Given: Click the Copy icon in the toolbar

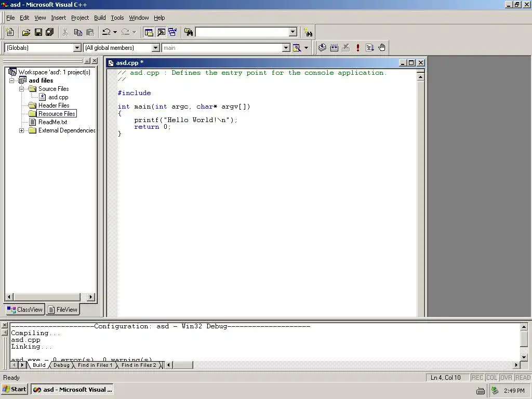Looking at the screenshot, I should click(78, 32).
